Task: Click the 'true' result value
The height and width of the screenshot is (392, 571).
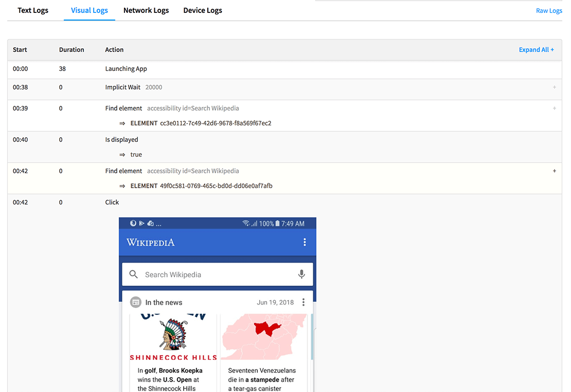Action: click(136, 155)
